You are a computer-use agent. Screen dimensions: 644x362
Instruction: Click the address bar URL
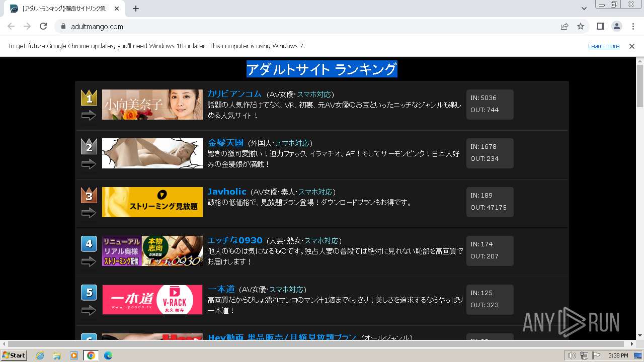pyautogui.click(x=97, y=27)
